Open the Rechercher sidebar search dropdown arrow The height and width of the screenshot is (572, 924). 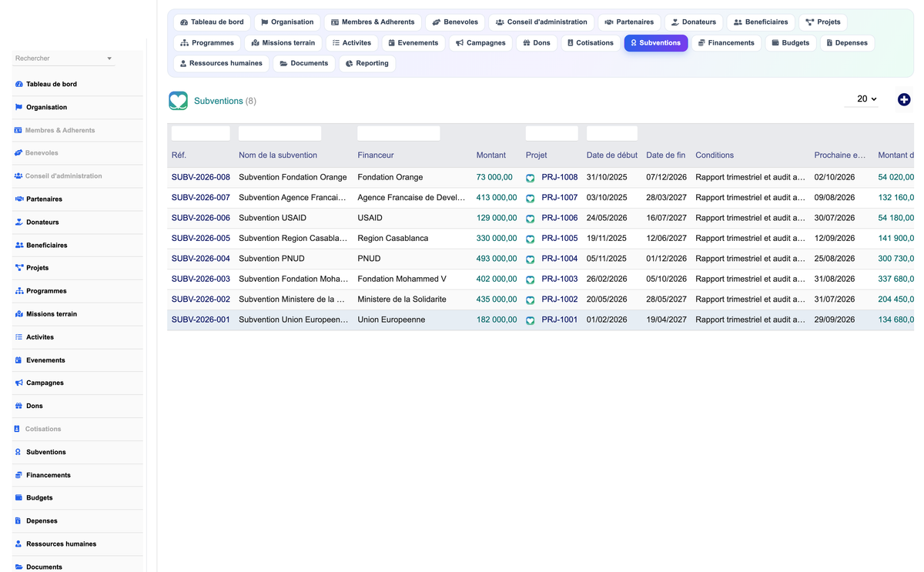(109, 59)
